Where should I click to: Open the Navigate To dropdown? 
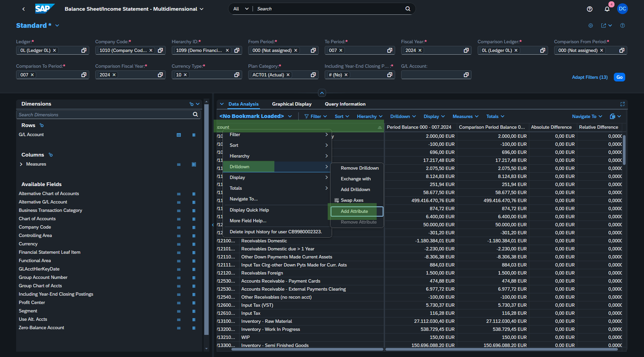pos(587,116)
